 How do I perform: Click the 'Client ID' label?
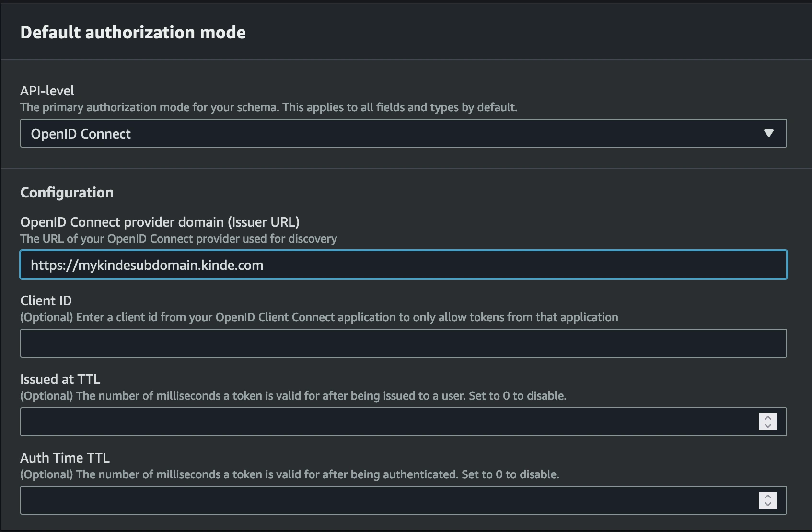click(46, 301)
